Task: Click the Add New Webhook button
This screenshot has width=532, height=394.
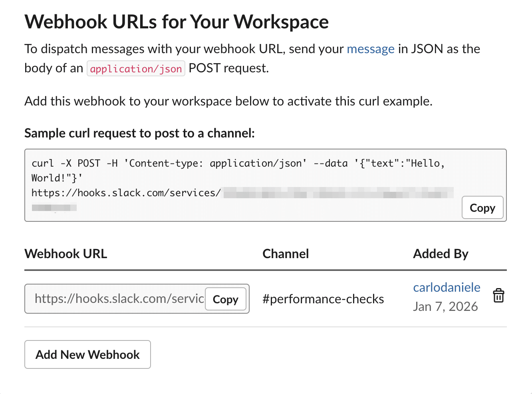Action: click(87, 354)
